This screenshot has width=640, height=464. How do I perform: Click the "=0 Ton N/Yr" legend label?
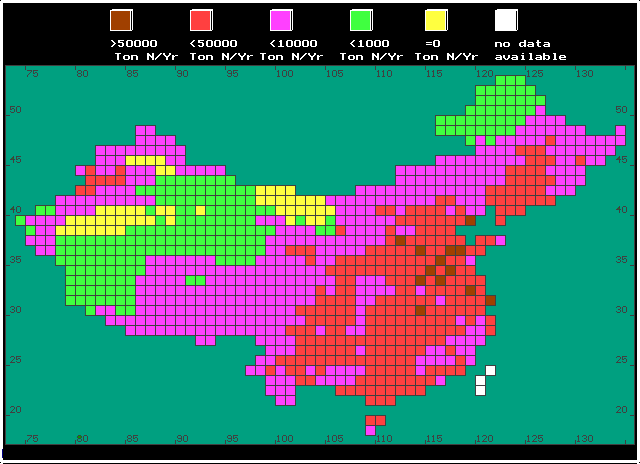[443, 50]
